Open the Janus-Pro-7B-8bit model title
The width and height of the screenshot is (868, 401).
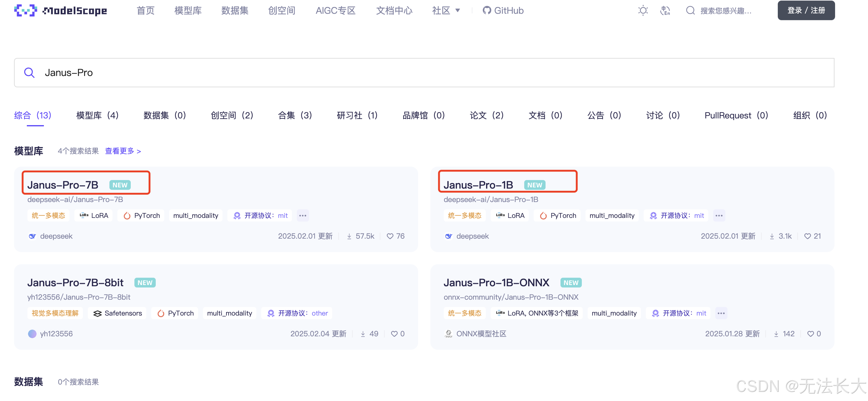pyautogui.click(x=75, y=282)
